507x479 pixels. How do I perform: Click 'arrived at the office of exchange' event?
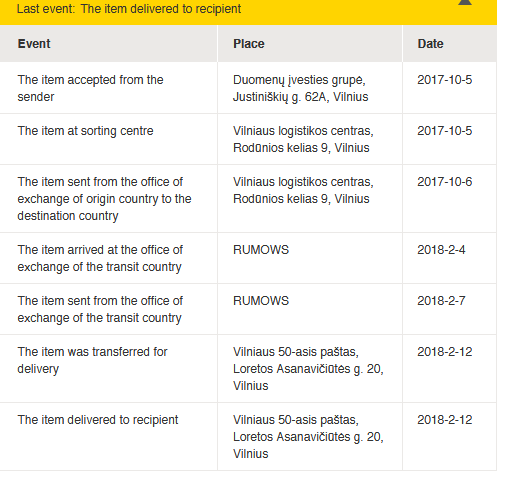point(100,258)
